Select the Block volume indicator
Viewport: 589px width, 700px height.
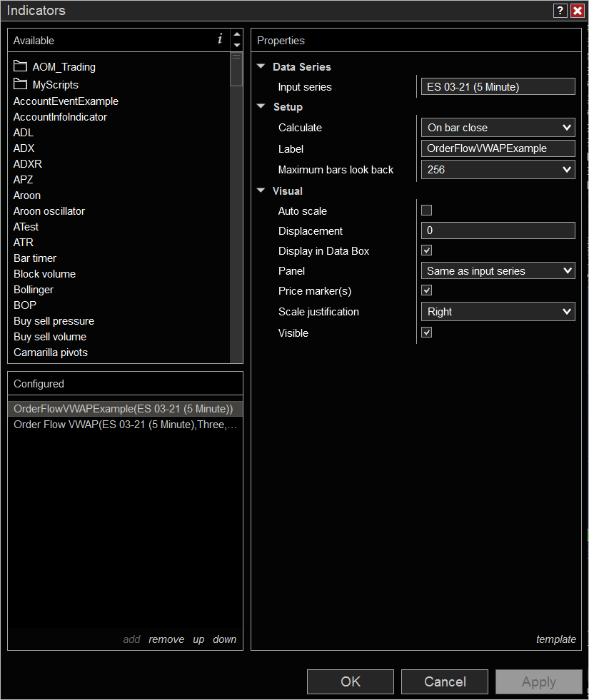pyautogui.click(x=45, y=274)
